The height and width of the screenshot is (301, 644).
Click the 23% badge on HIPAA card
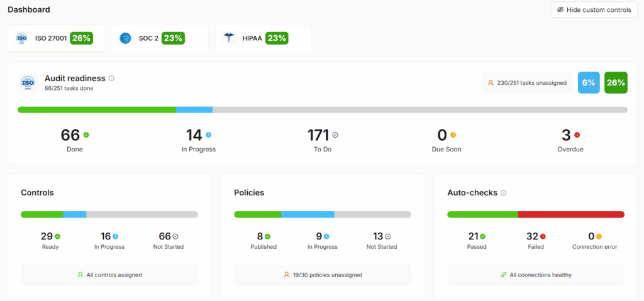point(277,38)
